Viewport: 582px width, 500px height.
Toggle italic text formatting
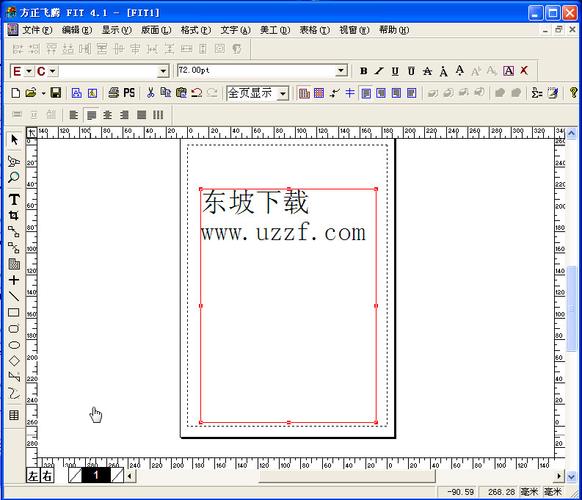pos(379,71)
